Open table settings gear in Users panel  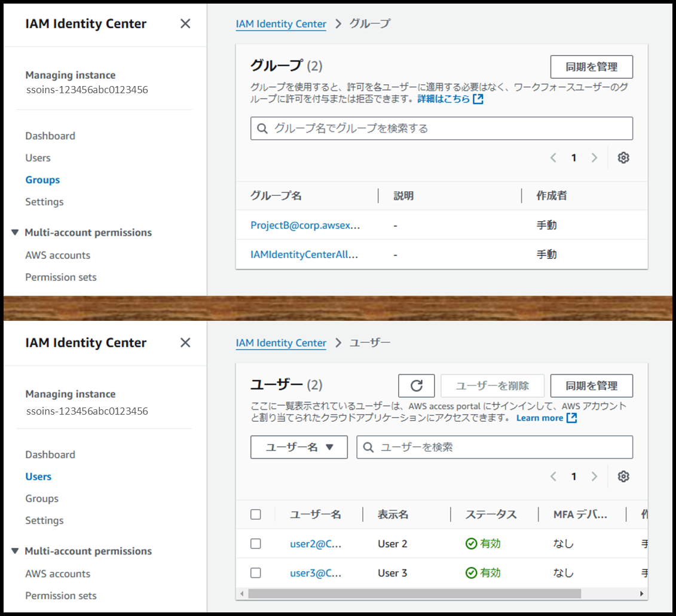[623, 476]
